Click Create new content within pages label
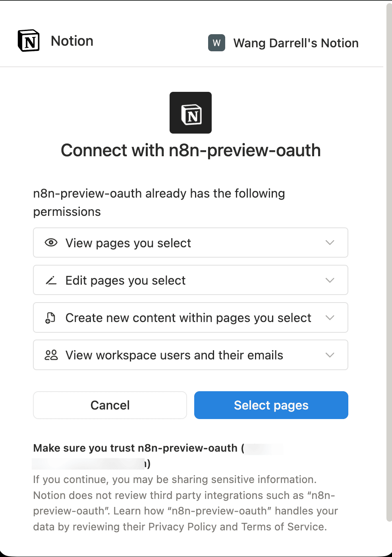This screenshot has width=392, height=557. coord(188,318)
